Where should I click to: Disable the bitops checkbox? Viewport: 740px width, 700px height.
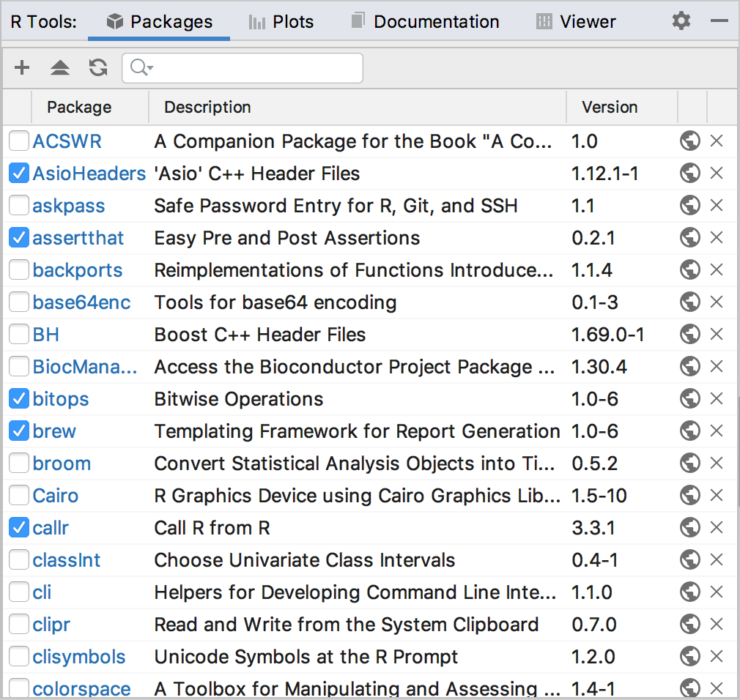point(18,398)
